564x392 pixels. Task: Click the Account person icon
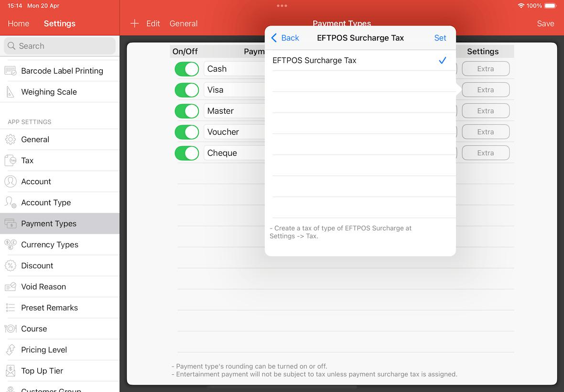pyautogui.click(x=11, y=182)
